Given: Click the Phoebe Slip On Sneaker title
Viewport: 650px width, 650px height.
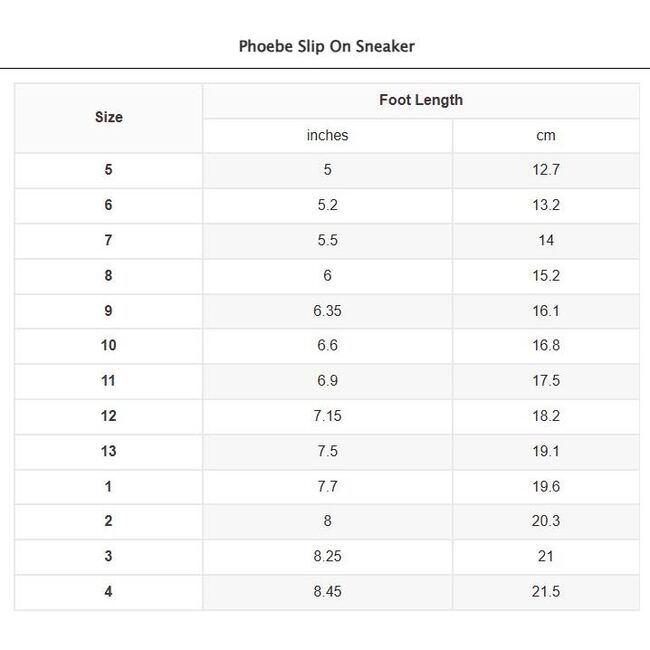Looking at the screenshot, I should [x=326, y=46].
